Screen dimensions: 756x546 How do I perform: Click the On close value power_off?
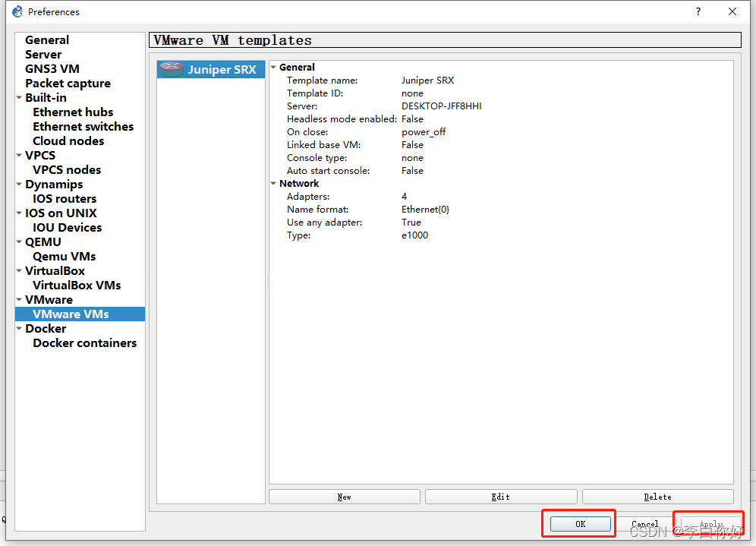(424, 131)
